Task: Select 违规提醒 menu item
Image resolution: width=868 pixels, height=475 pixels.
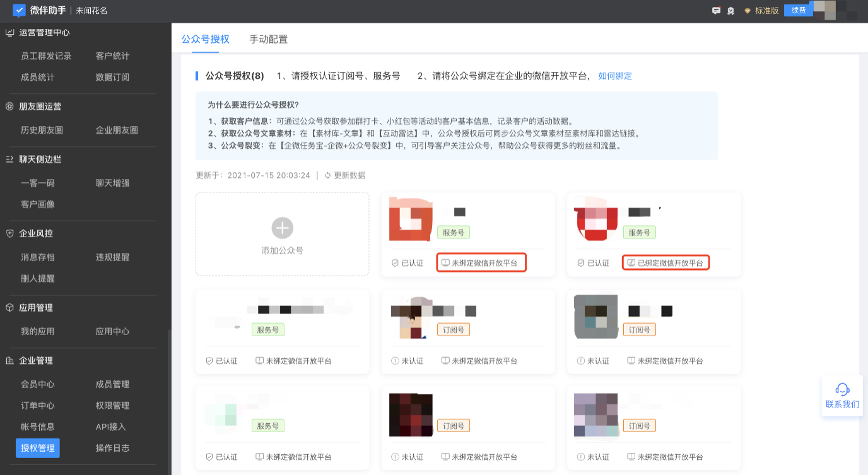Action: pyautogui.click(x=112, y=257)
